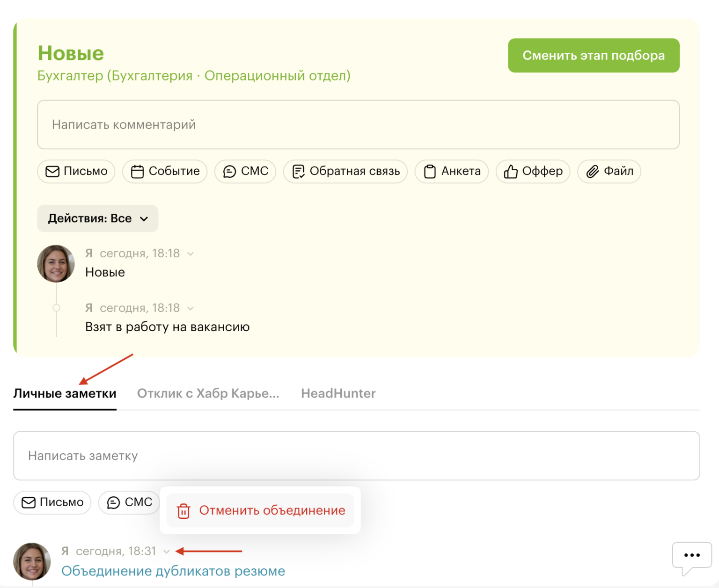719x588 pixels.
Task: Select Отменить объединение in the popup menu
Action: pos(260,510)
